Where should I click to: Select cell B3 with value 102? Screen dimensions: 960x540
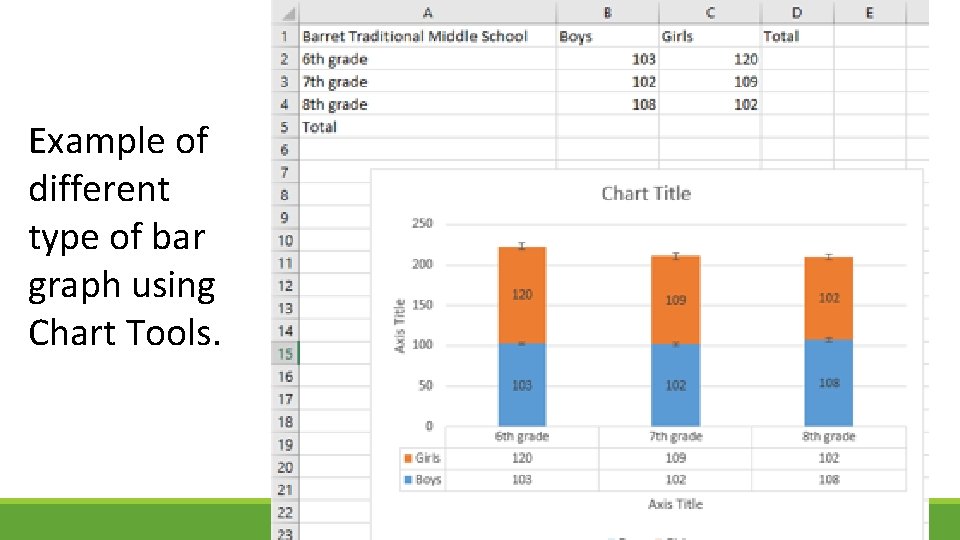607,81
